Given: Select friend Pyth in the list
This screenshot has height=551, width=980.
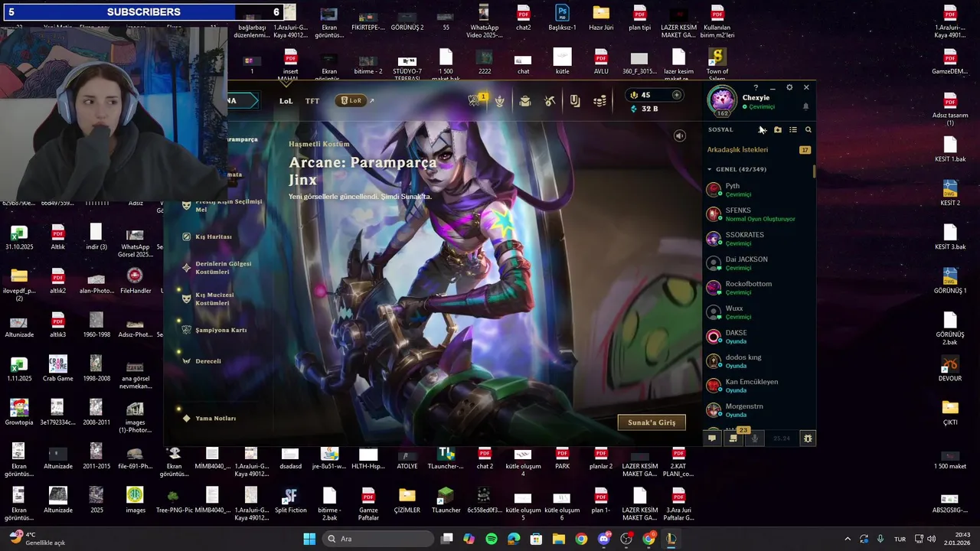Looking at the screenshot, I should click(758, 189).
